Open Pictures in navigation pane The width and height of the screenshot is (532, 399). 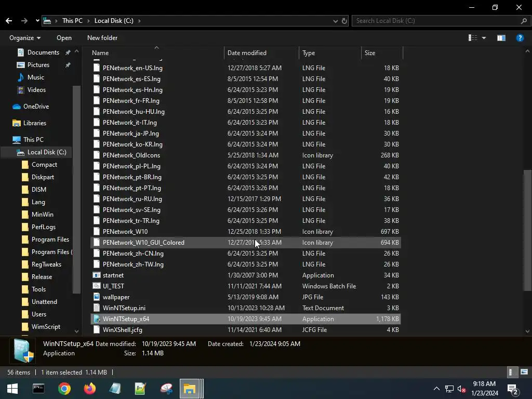(38, 65)
